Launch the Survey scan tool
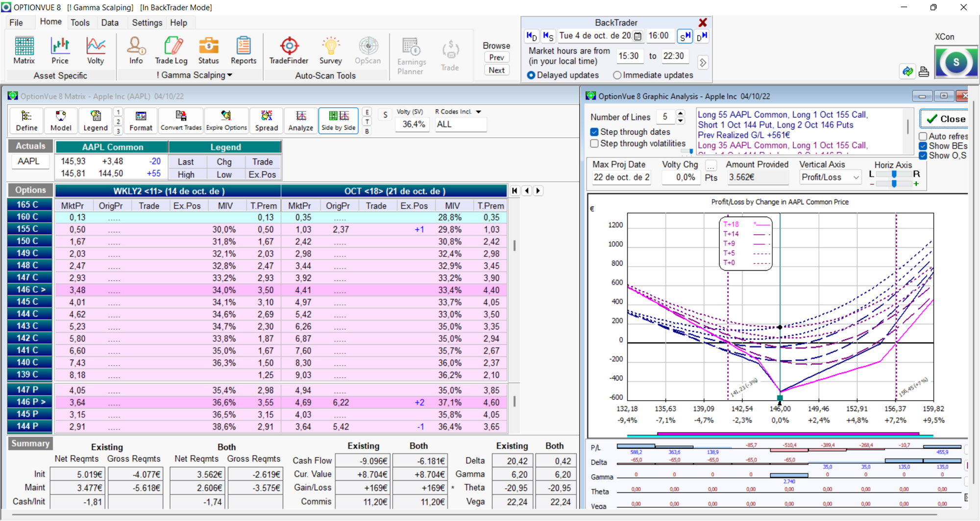Image resolution: width=980 pixels, height=521 pixels. [x=331, y=51]
